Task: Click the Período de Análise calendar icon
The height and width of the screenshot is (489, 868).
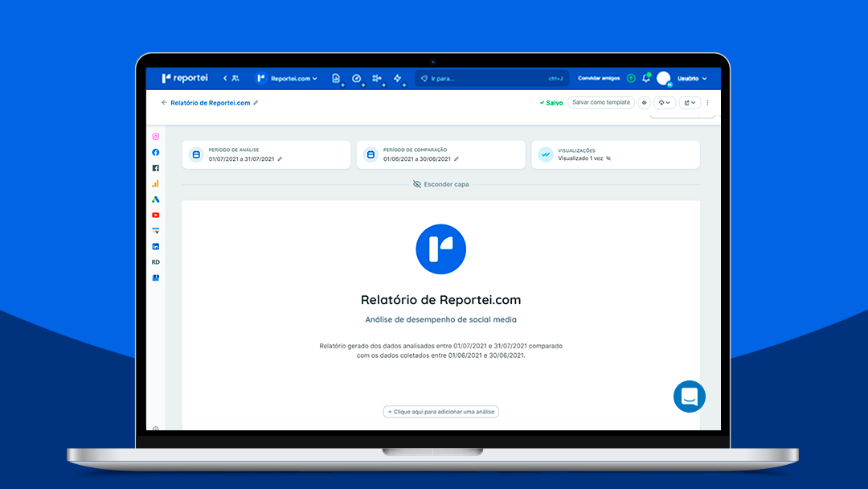Action: (x=196, y=154)
